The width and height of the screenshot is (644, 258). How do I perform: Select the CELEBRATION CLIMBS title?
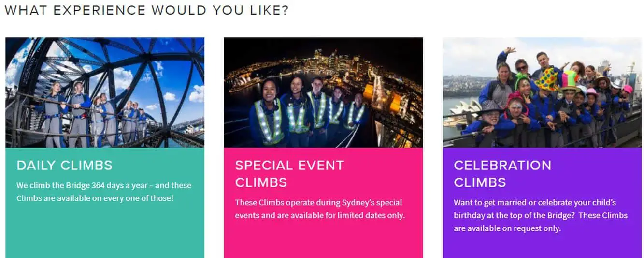tap(502, 174)
